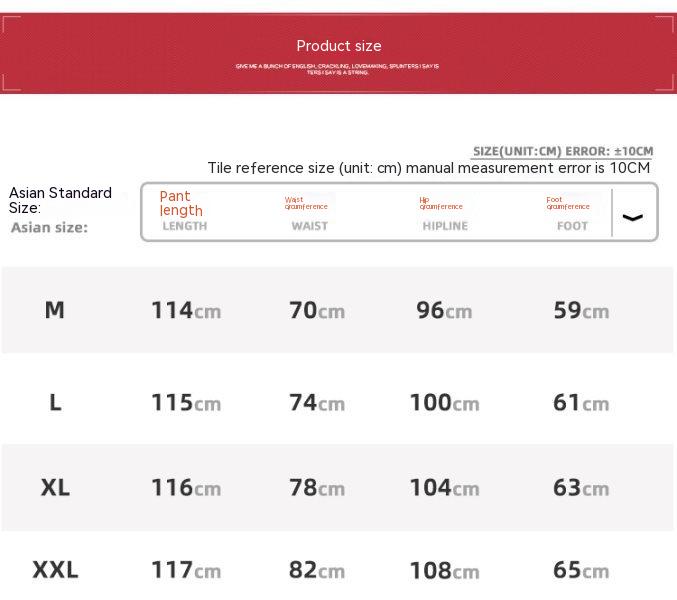Viewport: 677px width, 600px height.
Task: Select the L size row label
Action: tap(55, 402)
